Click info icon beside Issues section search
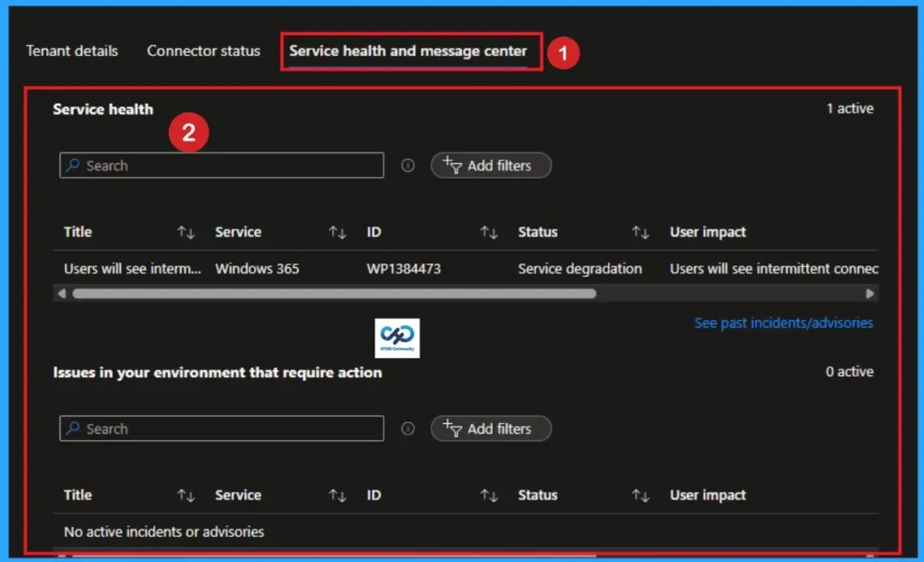 [408, 428]
